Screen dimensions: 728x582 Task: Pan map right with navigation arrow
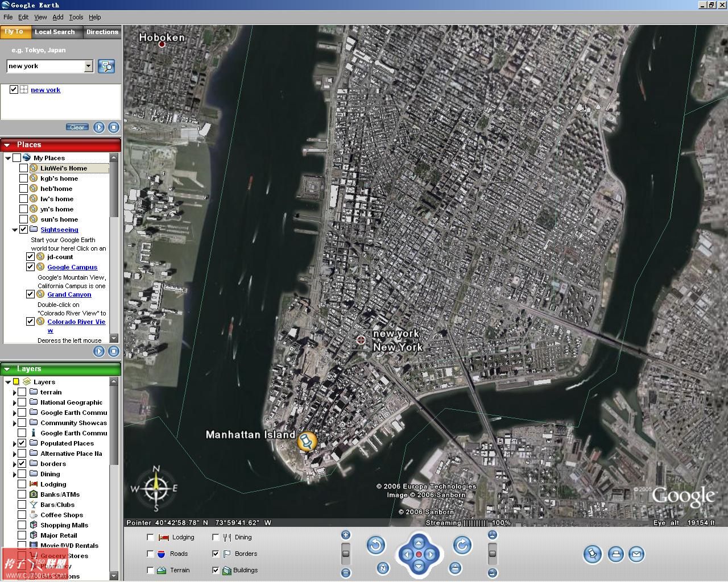tap(431, 554)
